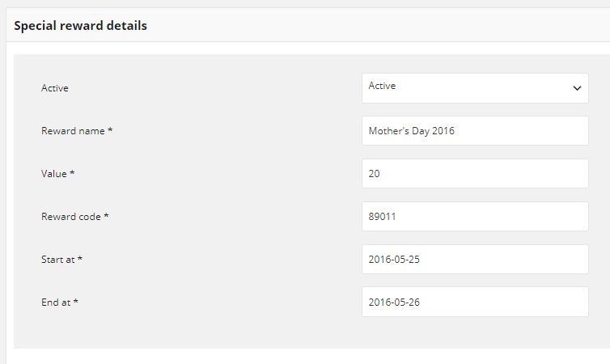Click on the 2016-05-25 date text
This screenshot has width=610, height=364.
tap(394, 260)
